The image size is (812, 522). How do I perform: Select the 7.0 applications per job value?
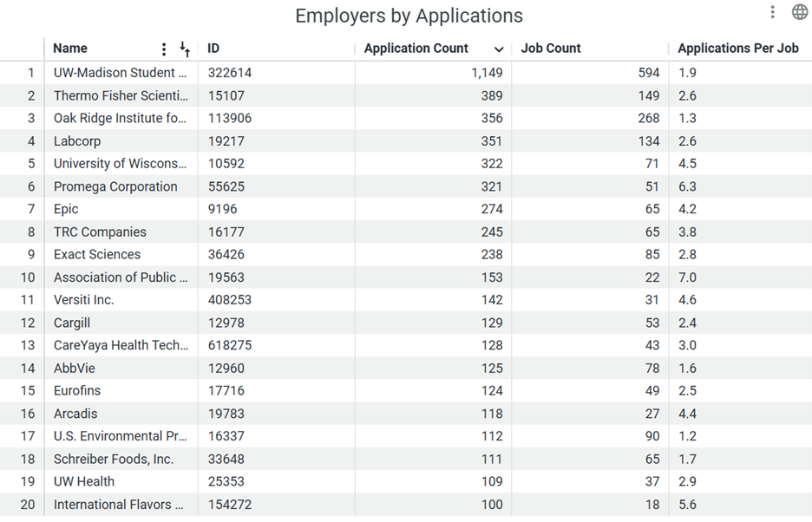pyautogui.click(x=687, y=277)
